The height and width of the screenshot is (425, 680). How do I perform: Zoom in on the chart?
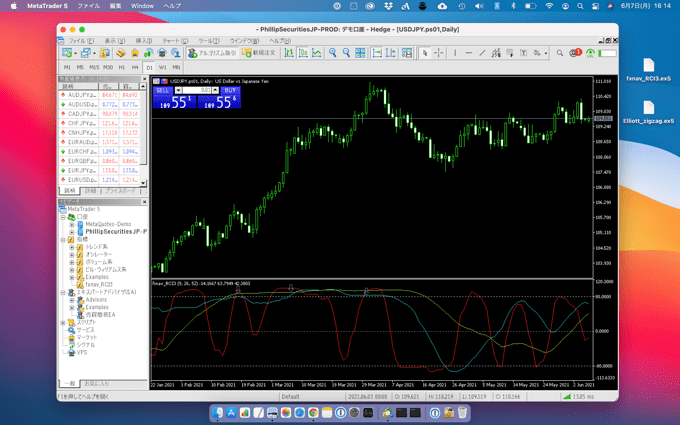(x=333, y=53)
